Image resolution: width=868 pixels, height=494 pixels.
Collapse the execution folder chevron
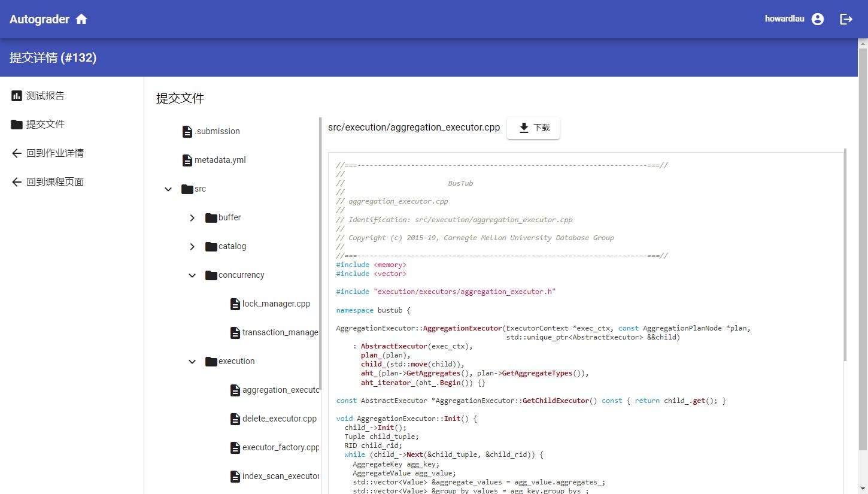[x=192, y=362]
